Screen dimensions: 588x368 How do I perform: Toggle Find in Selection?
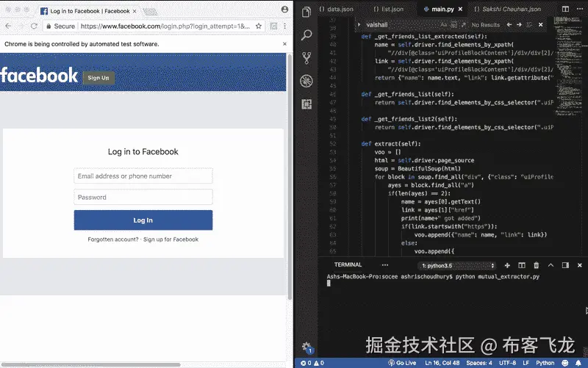pyautogui.click(x=529, y=25)
